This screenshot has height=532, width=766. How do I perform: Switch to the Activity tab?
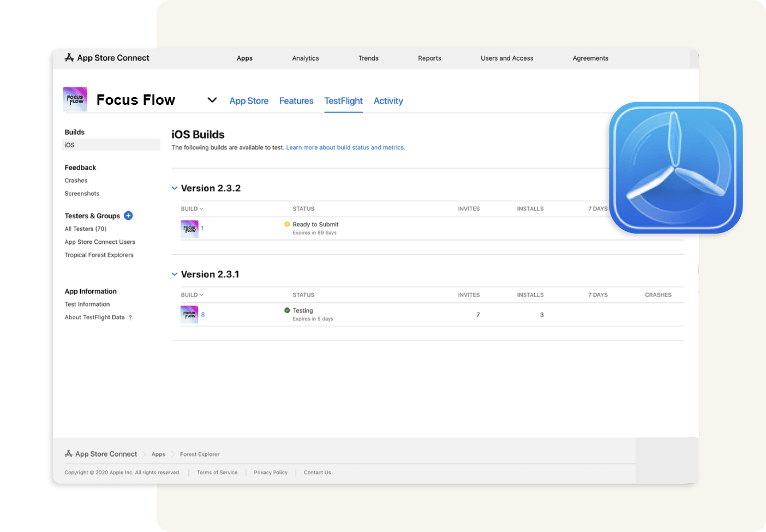pyautogui.click(x=388, y=101)
